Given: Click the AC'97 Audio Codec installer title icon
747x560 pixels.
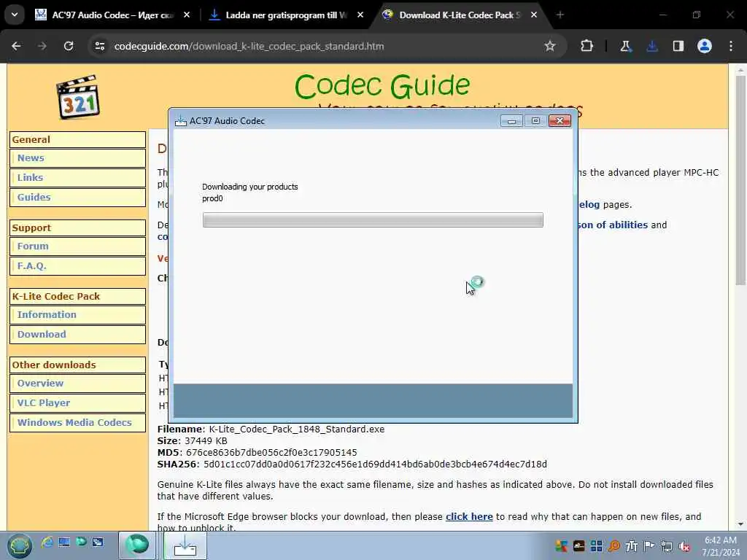Looking at the screenshot, I should [x=181, y=121].
